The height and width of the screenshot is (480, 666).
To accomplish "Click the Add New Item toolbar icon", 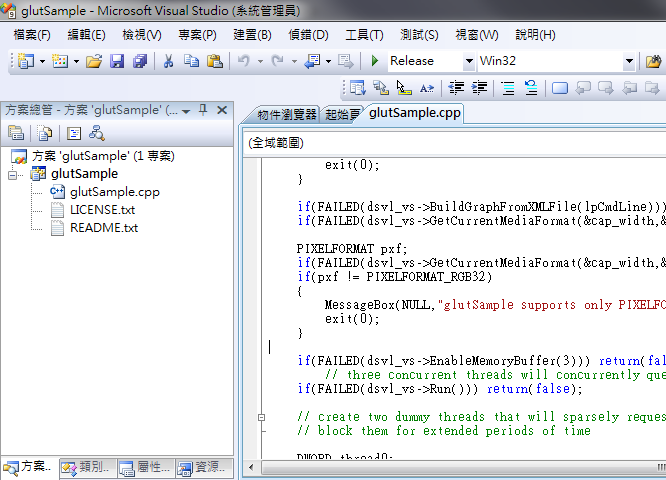I will (60, 61).
